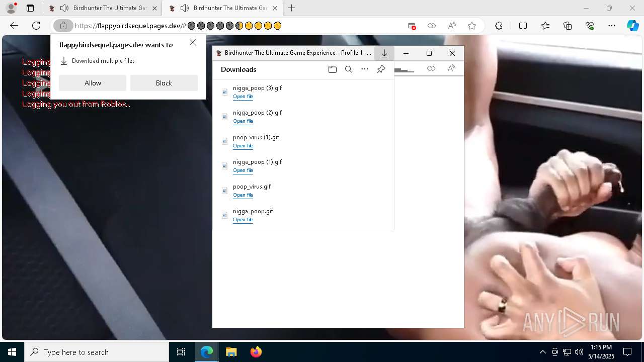The image size is (644, 362).
Task: Mute the first Birdhunter tab's audio
Action: [x=64, y=8]
